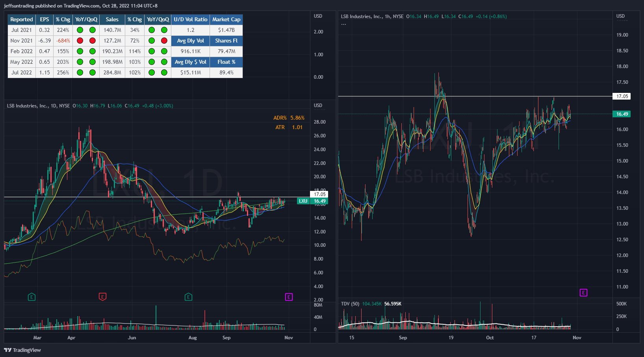
Task: Click the 1.2 U/D volume ratio value
Action: click(191, 30)
